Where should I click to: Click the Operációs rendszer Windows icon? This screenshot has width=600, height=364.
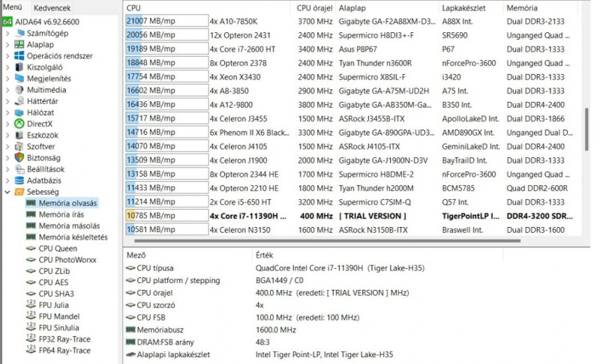(x=19, y=55)
